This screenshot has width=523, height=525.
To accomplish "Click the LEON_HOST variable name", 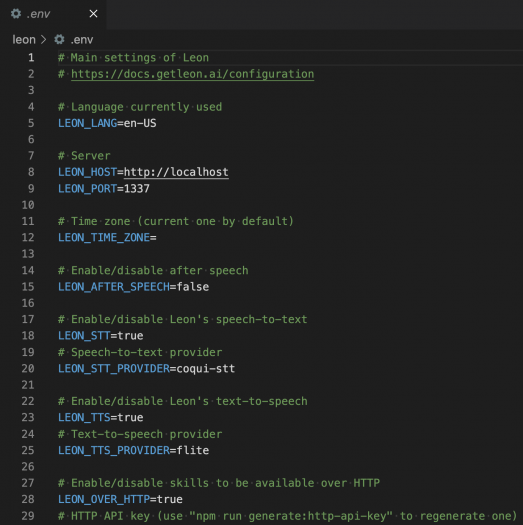I will [88, 172].
